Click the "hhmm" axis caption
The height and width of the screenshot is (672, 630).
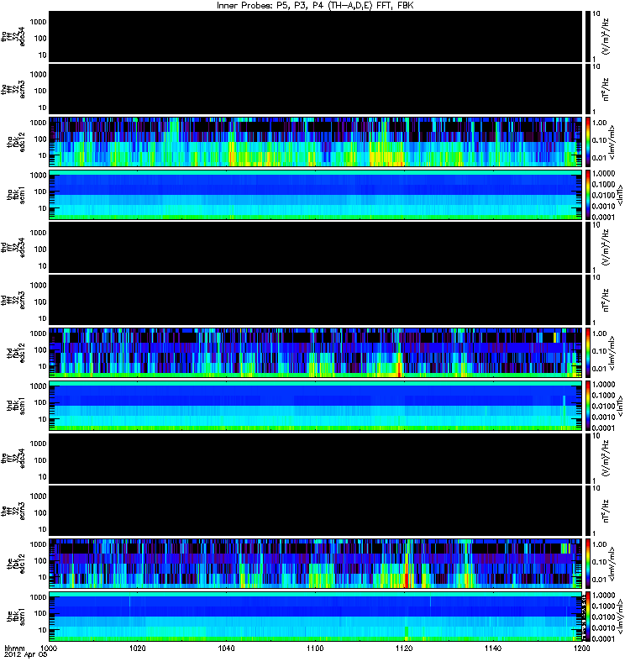(14, 648)
